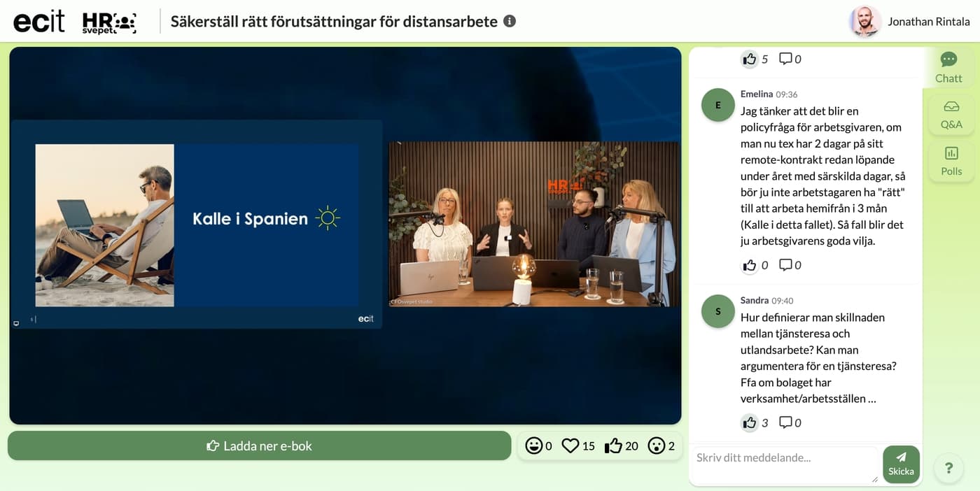
Task: Click the Jonathan Rintala user name
Action: click(x=929, y=22)
